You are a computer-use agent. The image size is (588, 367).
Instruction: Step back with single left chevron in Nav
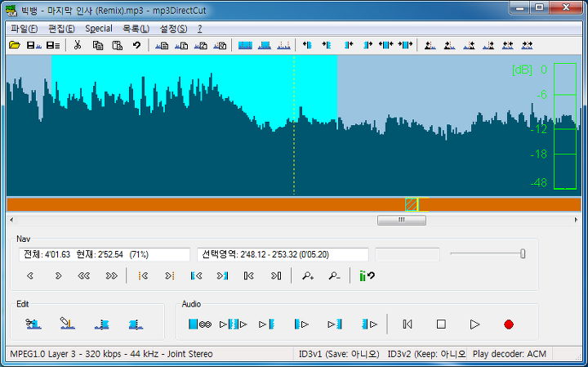click(x=30, y=275)
